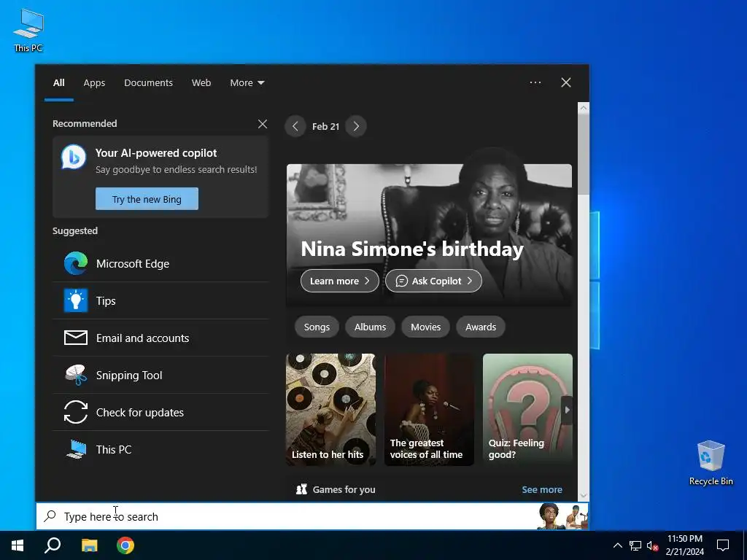Open File Explorer from the taskbar

[89, 545]
